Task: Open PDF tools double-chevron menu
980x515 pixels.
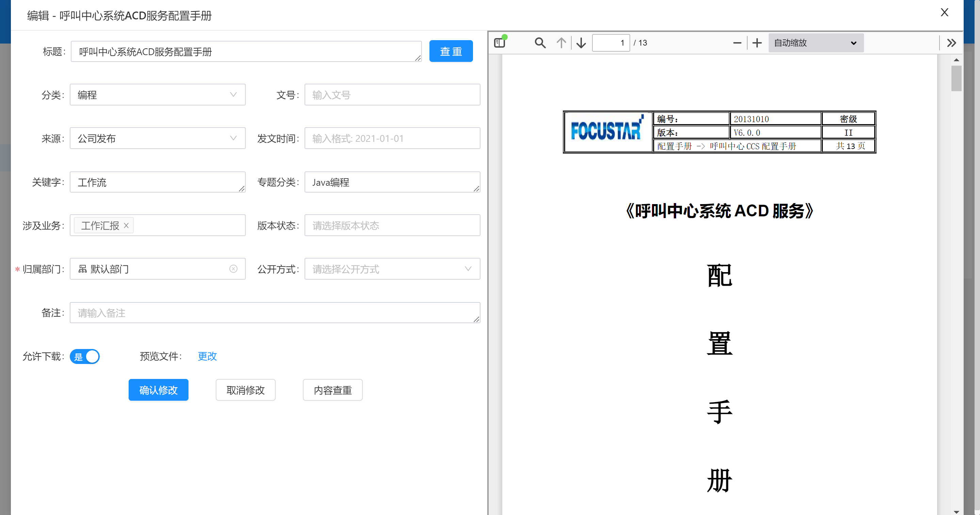Action: tap(951, 43)
